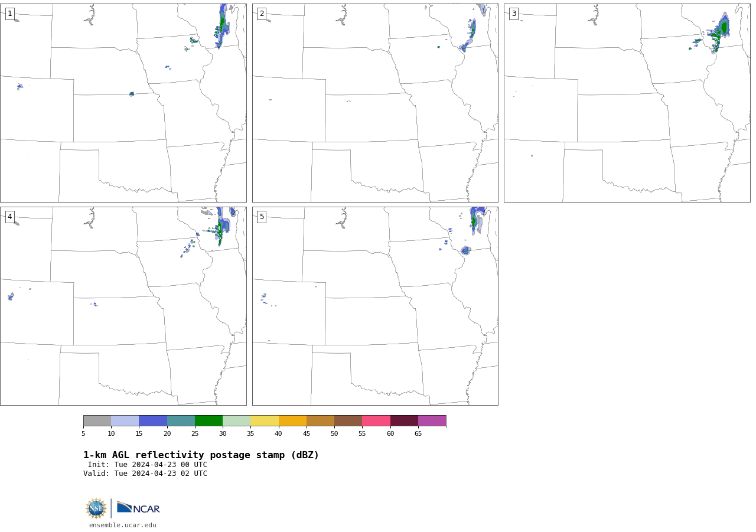Click the colorbar tick label 50
This screenshot has height=532, width=756.
pyautogui.click(x=334, y=434)
